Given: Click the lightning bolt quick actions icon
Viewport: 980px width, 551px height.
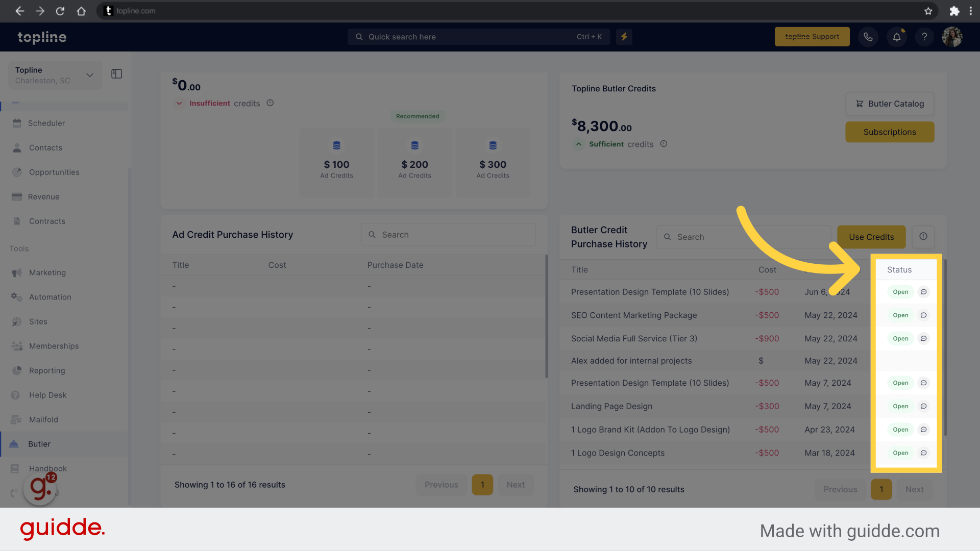Looking at the screenshot, I should click(624, 37).
